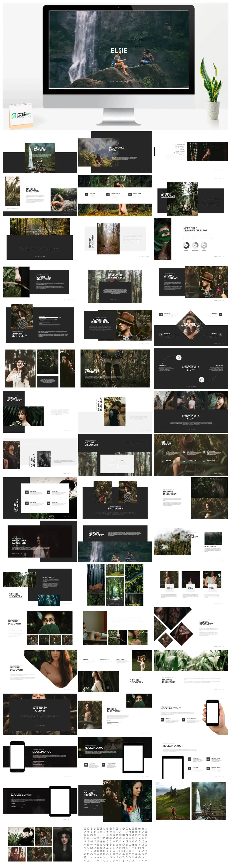
Task: Select the Our Best Service slide
Action: pos(191,455)
